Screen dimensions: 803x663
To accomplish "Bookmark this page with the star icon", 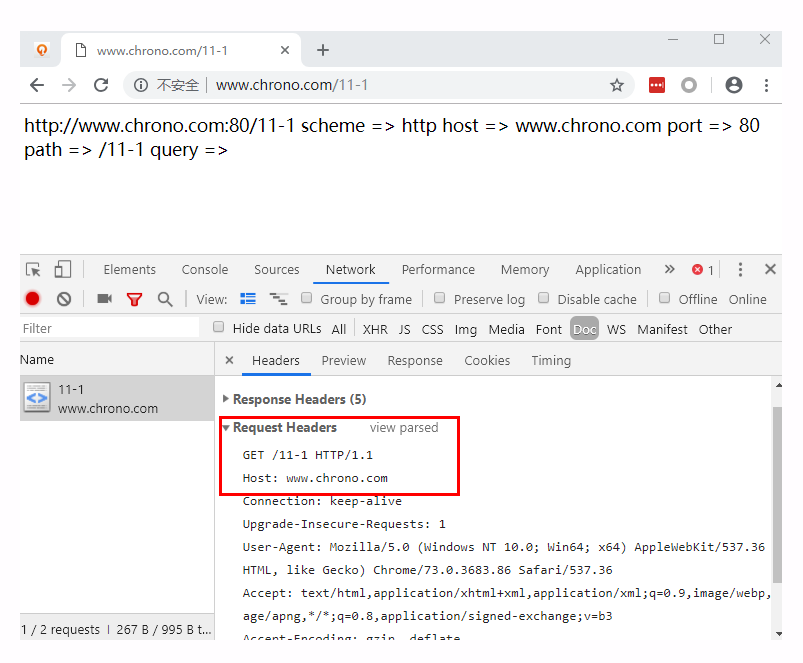I will 617,85.
